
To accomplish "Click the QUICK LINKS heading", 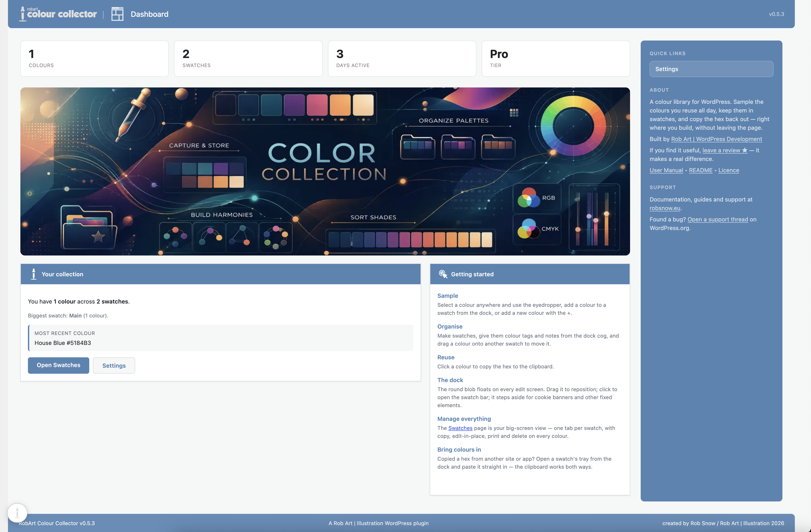I will [x=667, y=54].
